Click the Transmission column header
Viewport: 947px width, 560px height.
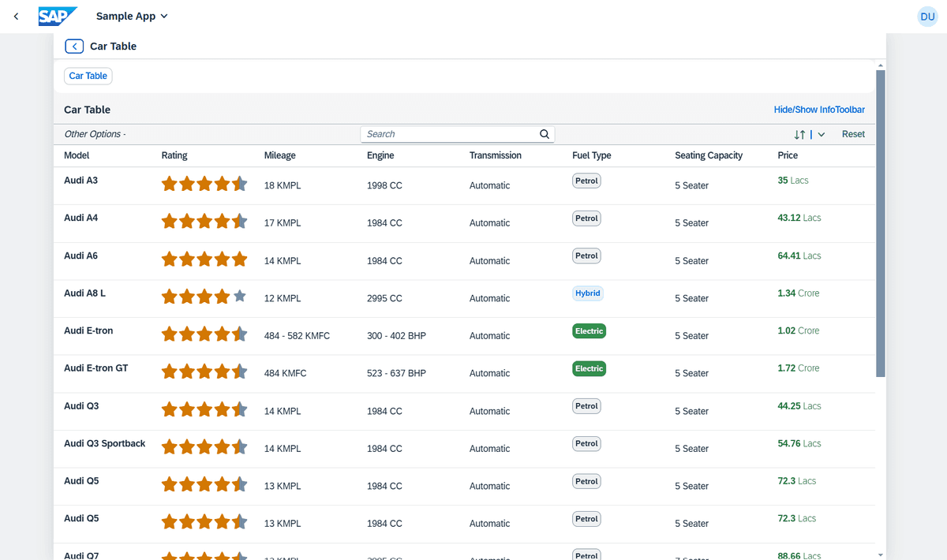pos(496,155)
